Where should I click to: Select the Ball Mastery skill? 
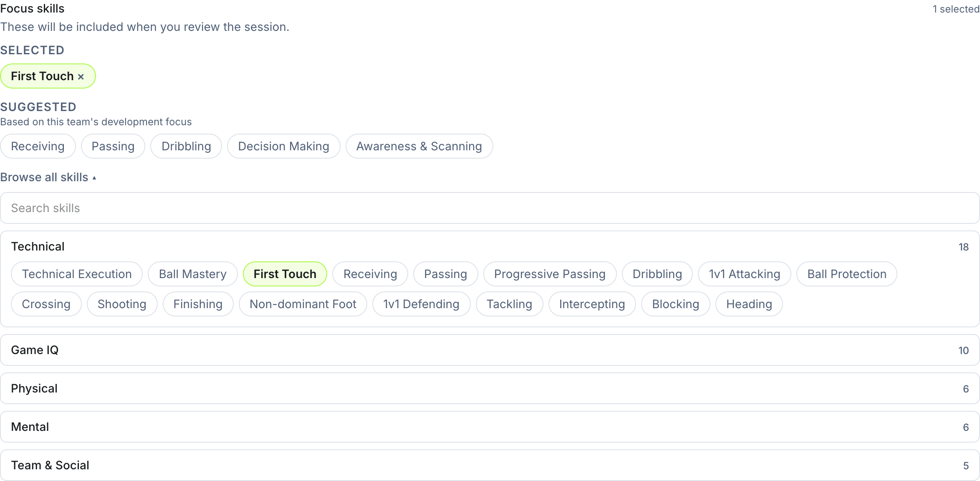(193, 274)
